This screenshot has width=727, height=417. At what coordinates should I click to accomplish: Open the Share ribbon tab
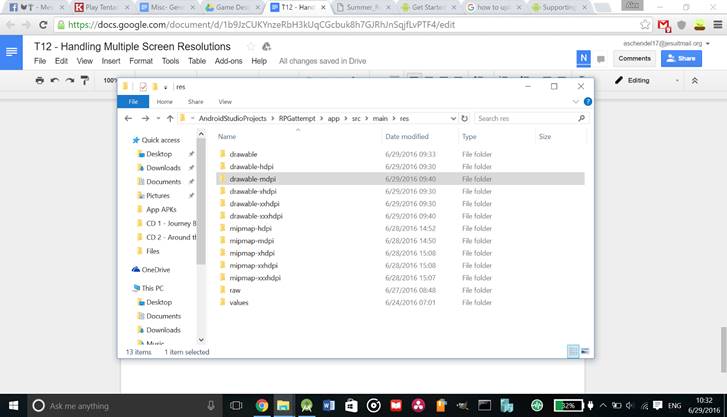pyautogui.click(x=196, y=102)
